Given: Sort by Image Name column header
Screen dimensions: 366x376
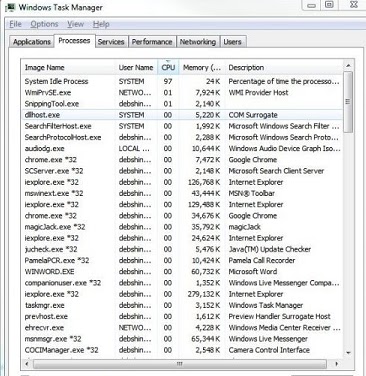Looking at the screenshot, I should pyautogui.click(x=68, y=67).
